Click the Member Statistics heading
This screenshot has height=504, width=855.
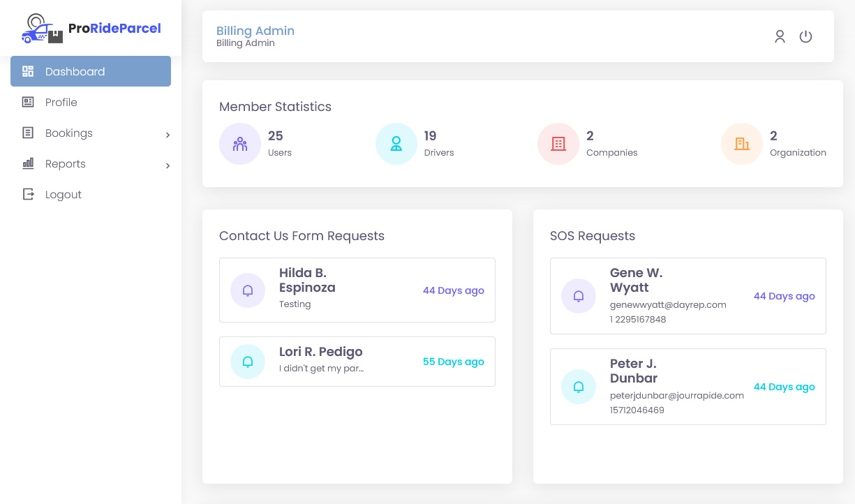tap(275, 107)
